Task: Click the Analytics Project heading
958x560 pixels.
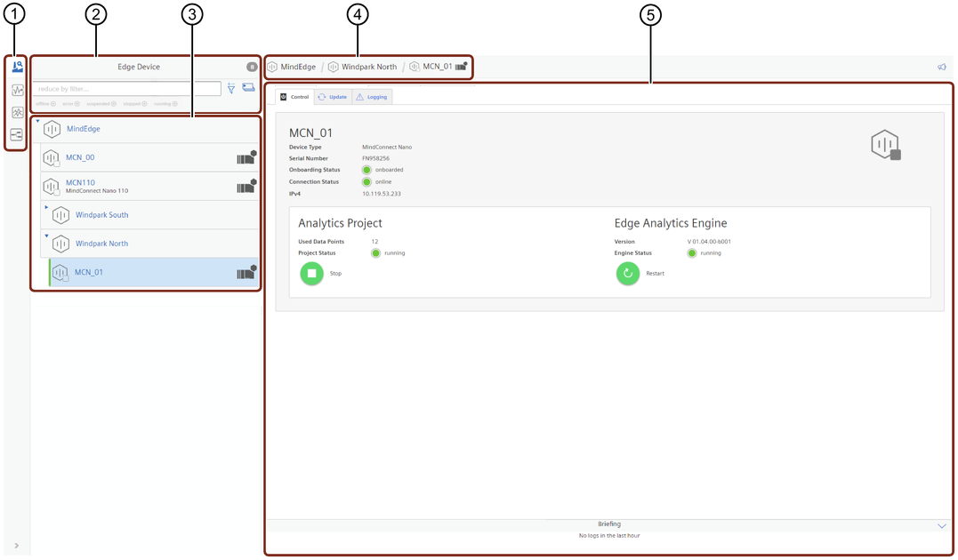Action: (x=341, y=223)
